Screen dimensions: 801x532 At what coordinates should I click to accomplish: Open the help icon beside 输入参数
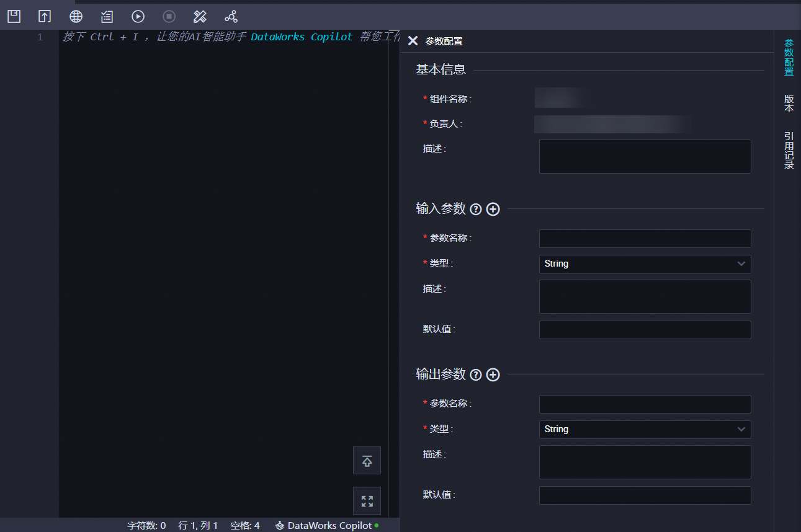pos(476,210)
